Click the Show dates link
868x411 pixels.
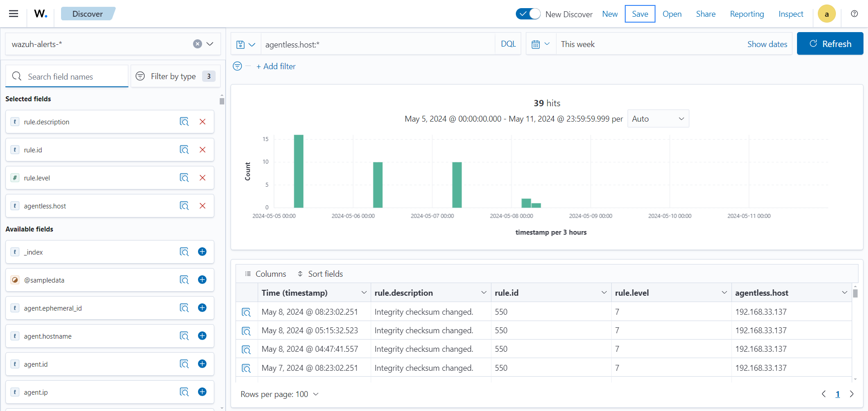coord(767,44)
